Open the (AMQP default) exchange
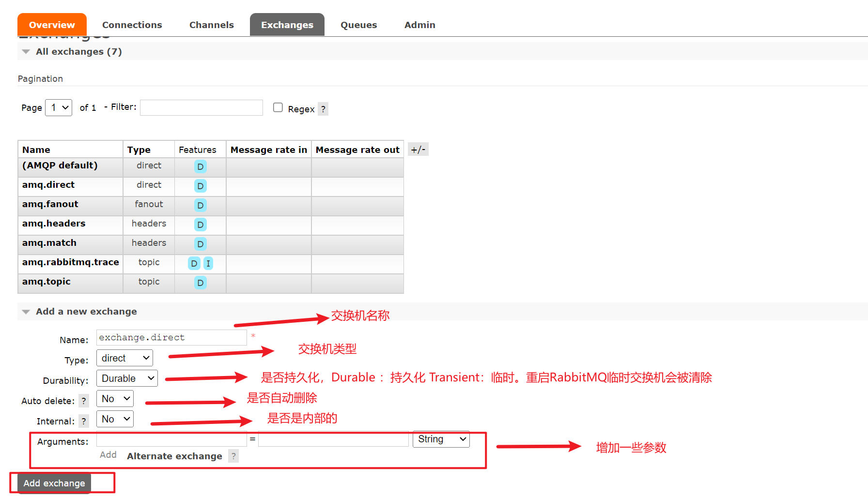868x497 pixels. (x=60, y=165)
